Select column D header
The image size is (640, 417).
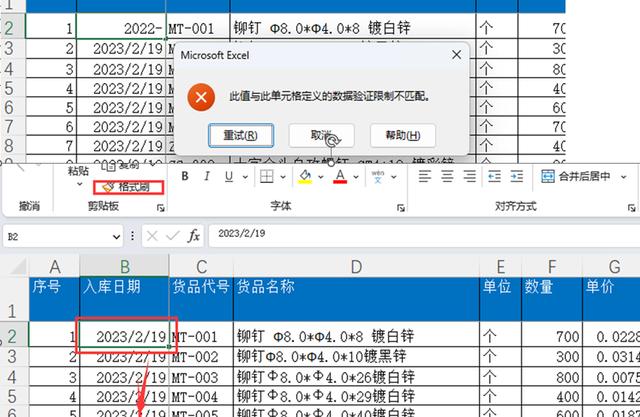(x=356, y=267)
